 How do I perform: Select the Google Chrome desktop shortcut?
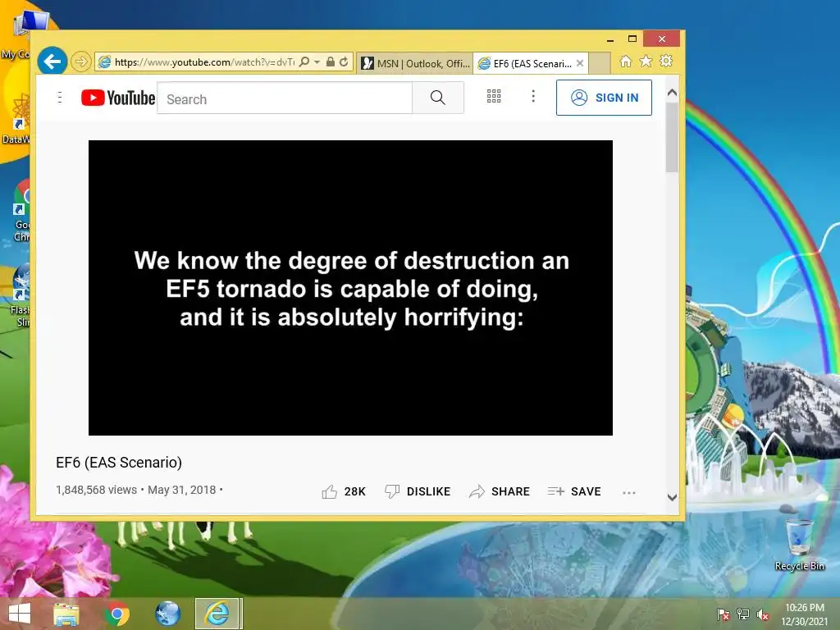(x=21, y=212)
